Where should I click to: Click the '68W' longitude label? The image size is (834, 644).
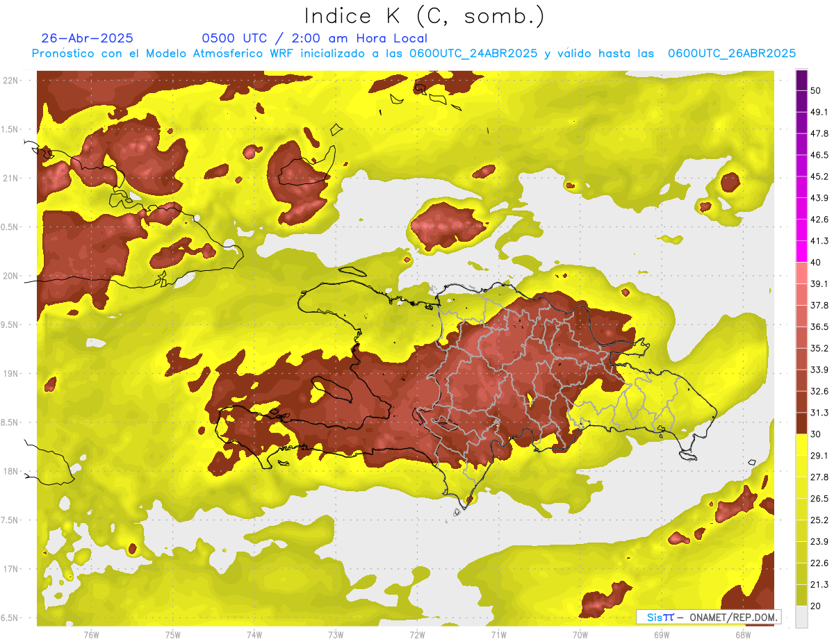click(743, 635)
